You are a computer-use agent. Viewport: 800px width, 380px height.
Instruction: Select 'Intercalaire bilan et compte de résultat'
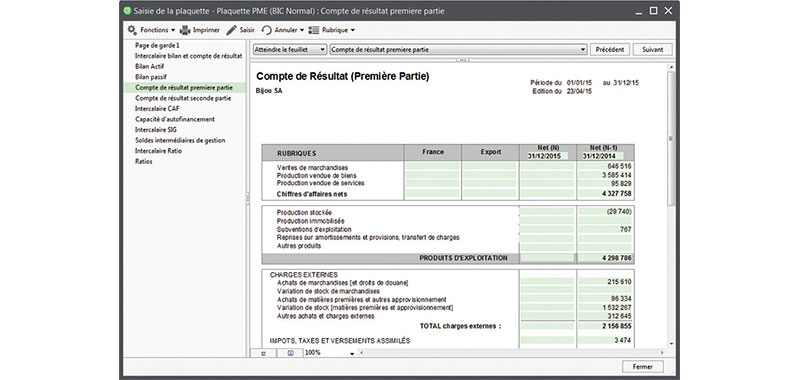click(188, 56)
